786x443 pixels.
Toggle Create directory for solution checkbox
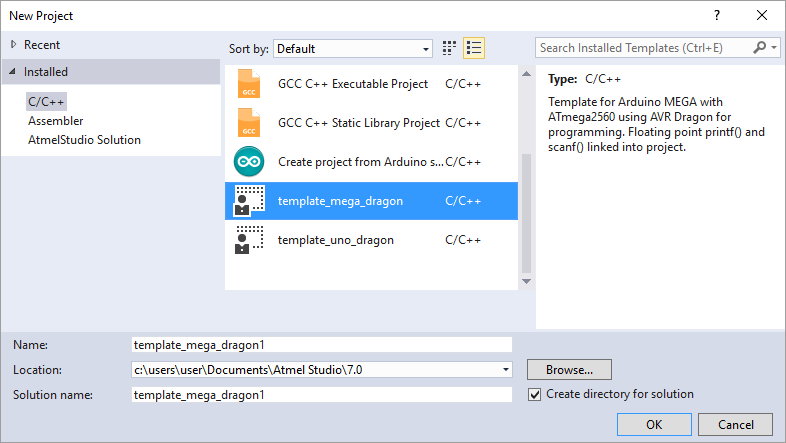(535, 394)
